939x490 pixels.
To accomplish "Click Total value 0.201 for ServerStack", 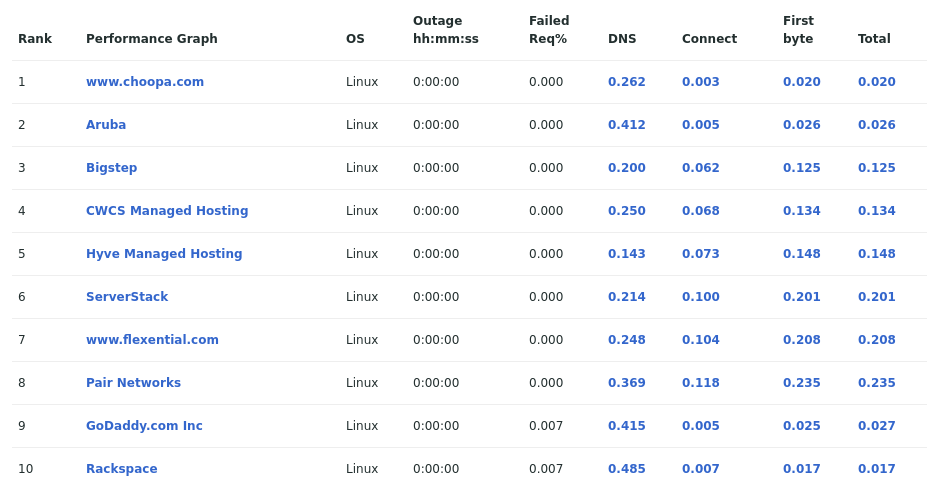I will pyautogui.click(x=877, y=297).
